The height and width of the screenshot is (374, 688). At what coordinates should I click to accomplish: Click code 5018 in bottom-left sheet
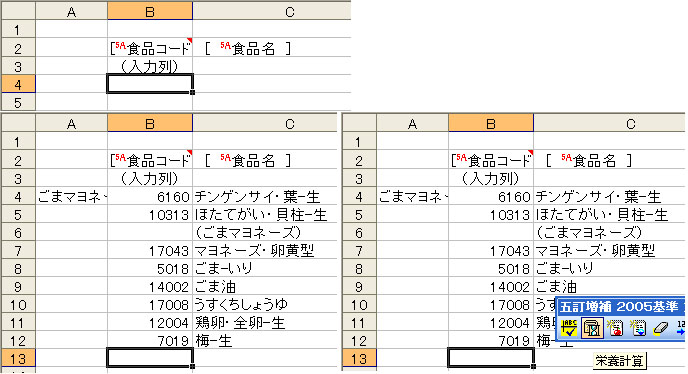point(173,269)
